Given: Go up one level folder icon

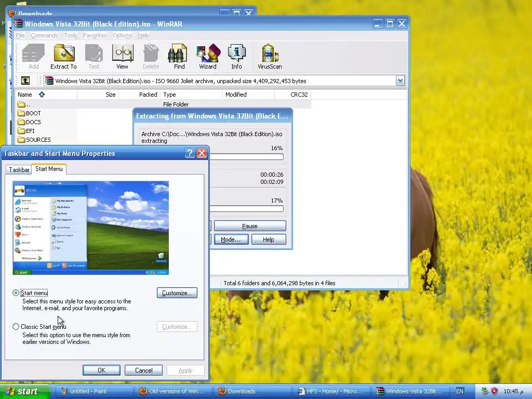Looking at the screenshot, I should 25,81.
